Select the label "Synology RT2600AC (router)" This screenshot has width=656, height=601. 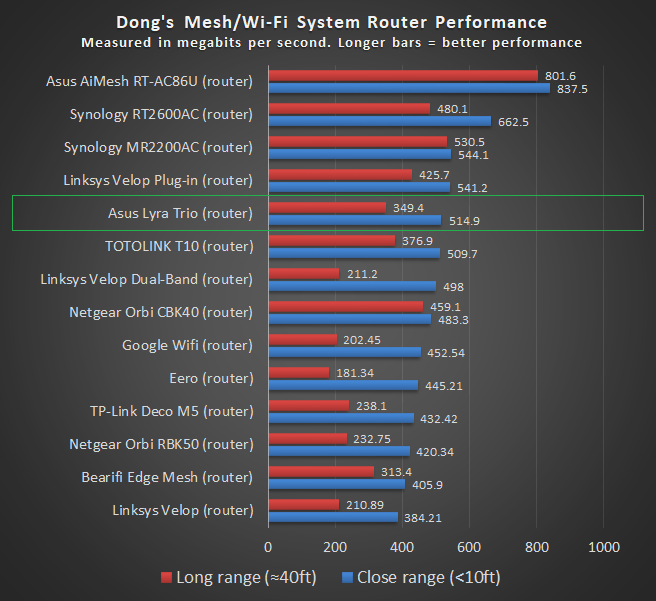tap(161, 114)
